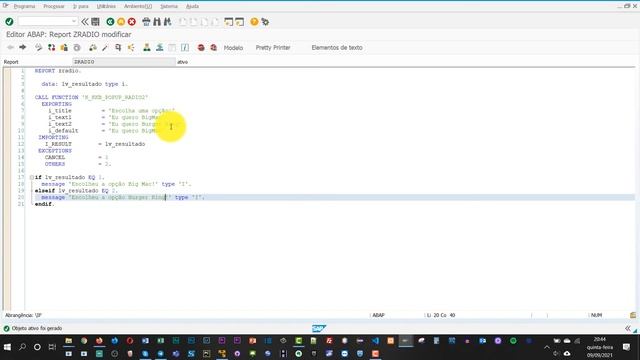The height and width of the screenshot is (360, 640).
Task: Navigate back with the grey arrow
Action: point(11,47)
